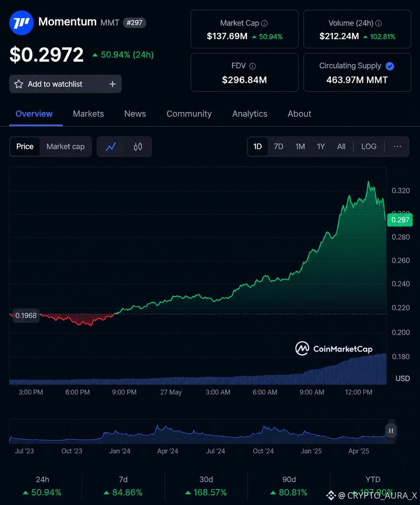Open FDV info tooltip icon
This screenshot has width=420, height=505.
pos(253,66)
